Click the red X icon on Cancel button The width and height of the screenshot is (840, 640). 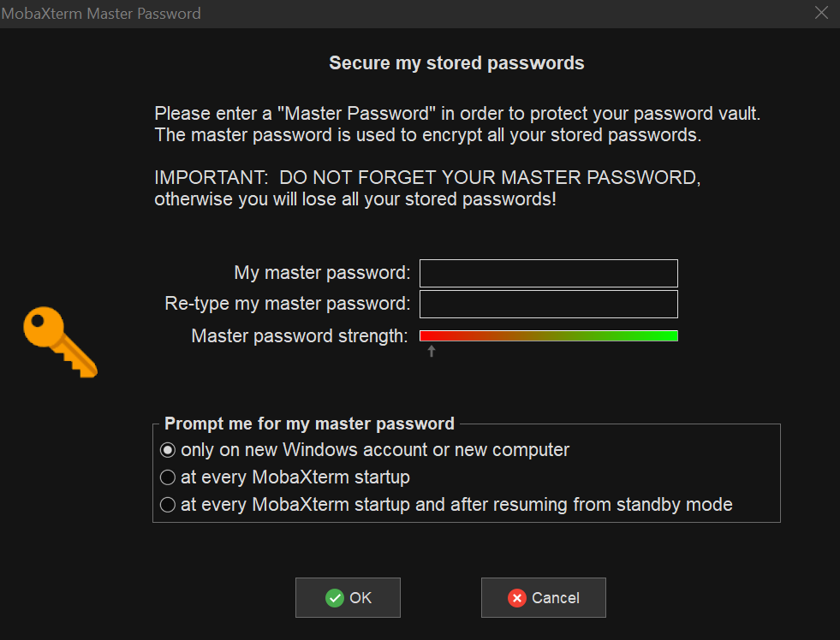click(517, 597)
